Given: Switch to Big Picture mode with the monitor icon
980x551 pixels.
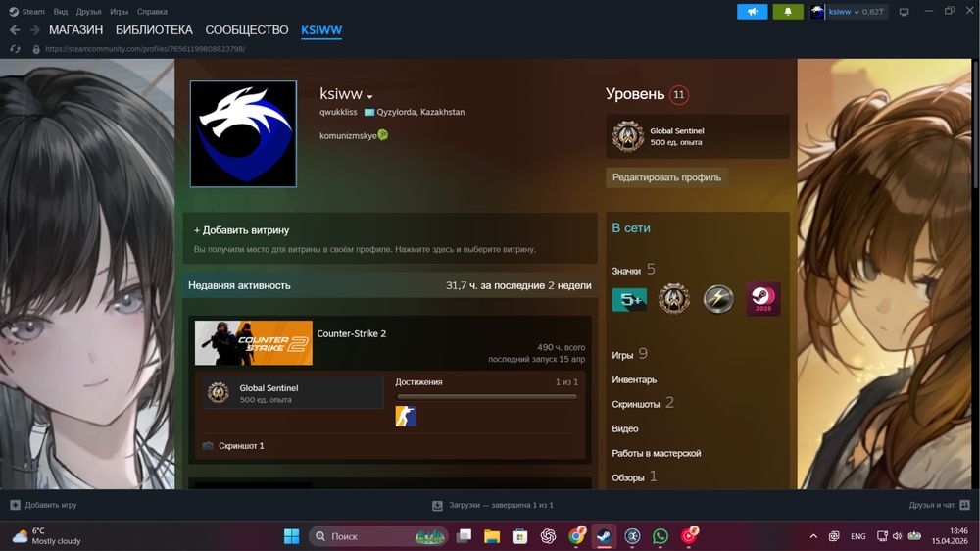Looking at the screenshot, I should click(x=904, y=11).
